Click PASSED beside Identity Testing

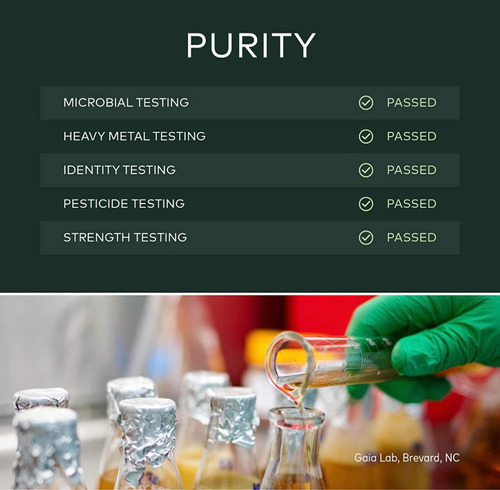(x=411, y=170)
